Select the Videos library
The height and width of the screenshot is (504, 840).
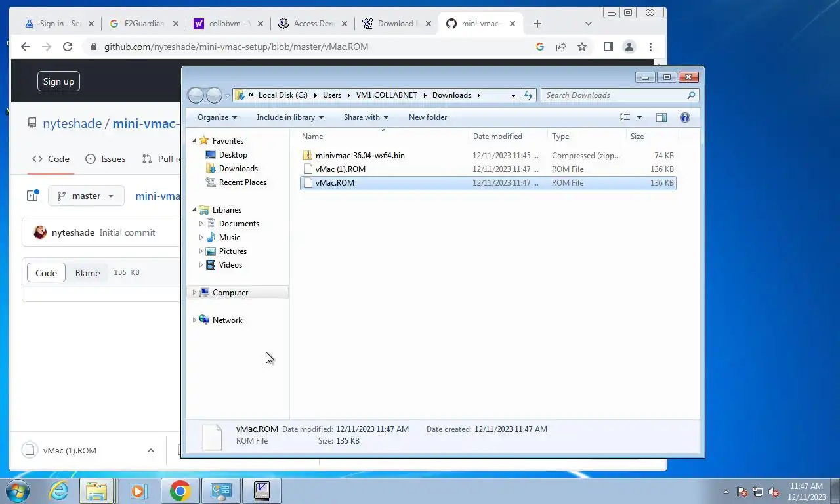click(x=230, y=265)
